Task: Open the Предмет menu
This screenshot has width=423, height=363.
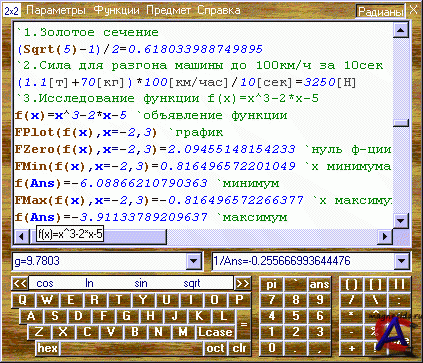Action: pyautogui.click(x=168, y=10)
